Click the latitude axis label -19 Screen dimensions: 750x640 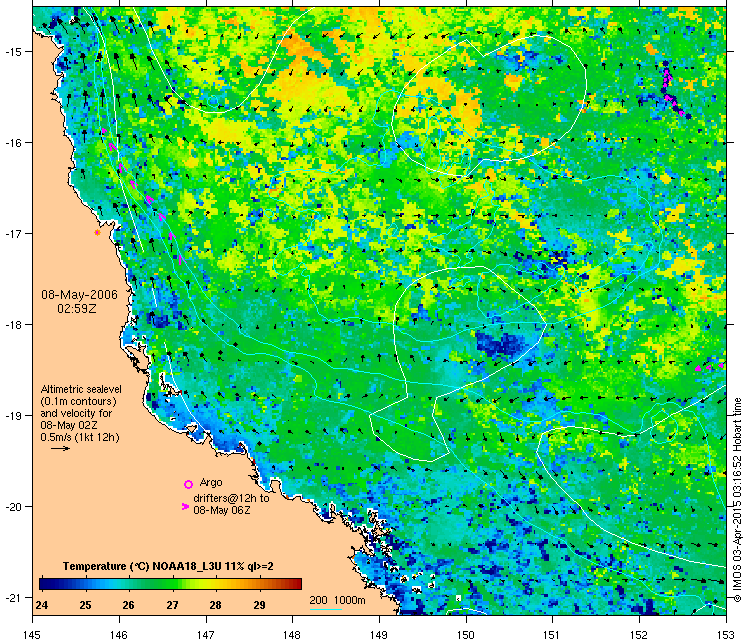tap(12, 416)
